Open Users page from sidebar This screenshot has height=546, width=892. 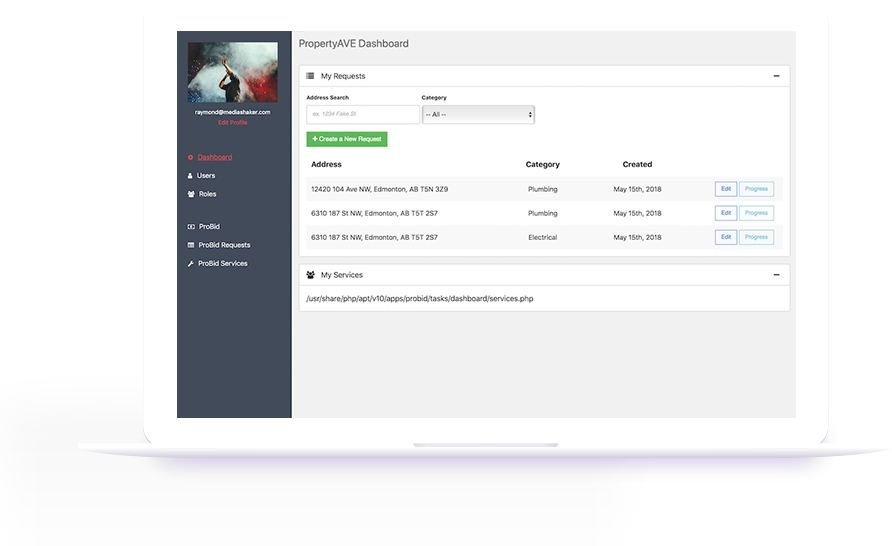click(206, 176)
